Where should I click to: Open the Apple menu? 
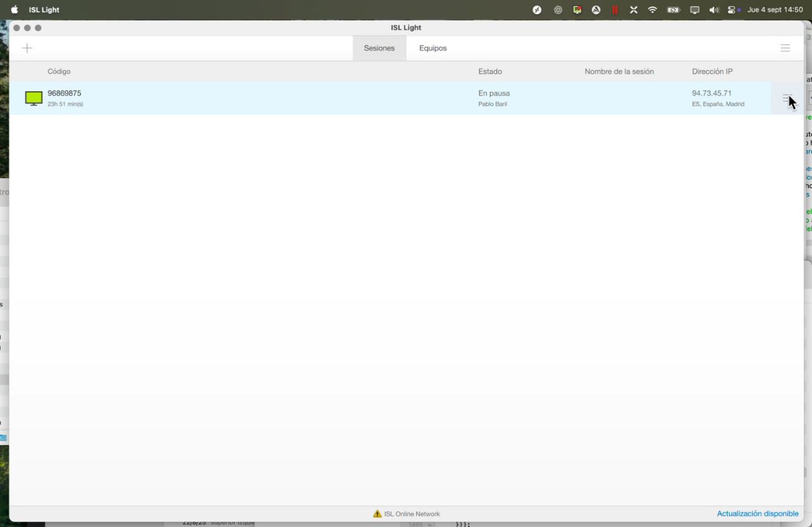point(15,10)
